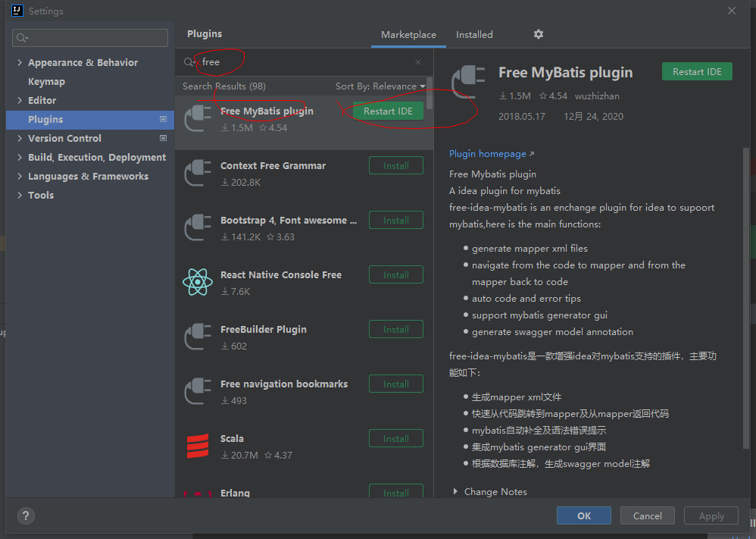This screenshot has height=539, width=756.
Task: Select the Free navigation bookmarks name
Action: pyautogui.click(x=284, y=384)
